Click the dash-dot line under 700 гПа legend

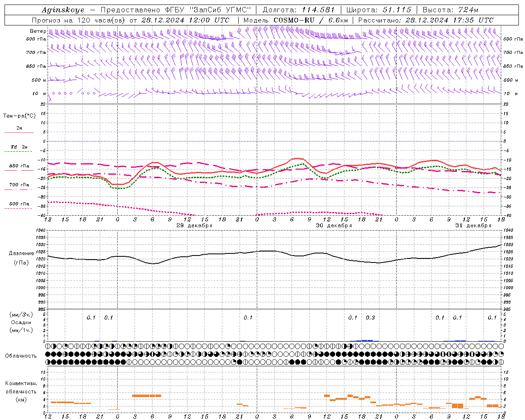19,189
